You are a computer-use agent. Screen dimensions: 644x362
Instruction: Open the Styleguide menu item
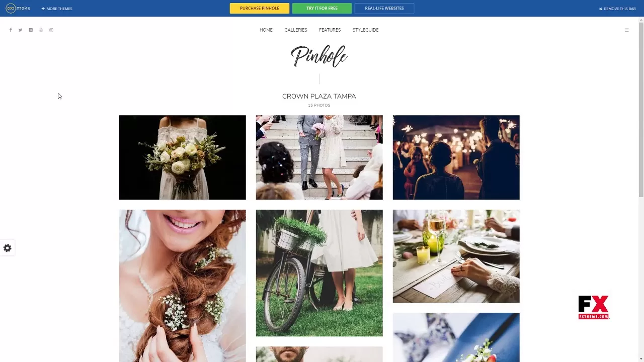click(x=365, y=30)
